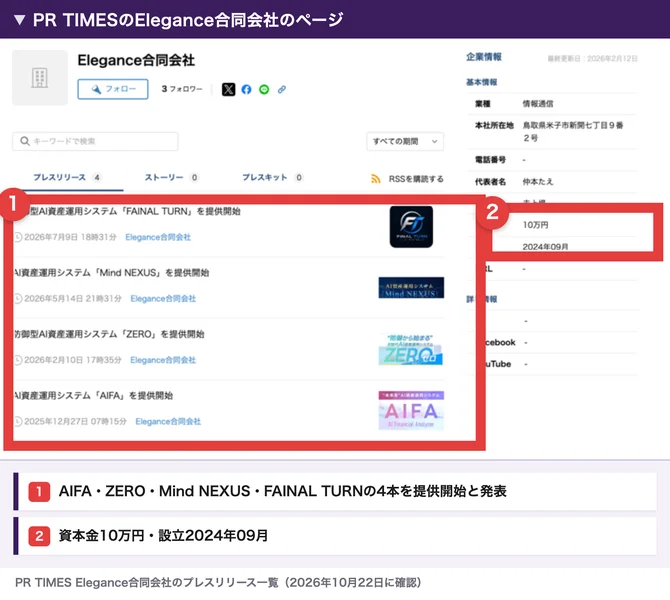Open the Mind NEXUS banner thumbnail
Viewport: 670px width, 600px height.
tap(411, 288)
